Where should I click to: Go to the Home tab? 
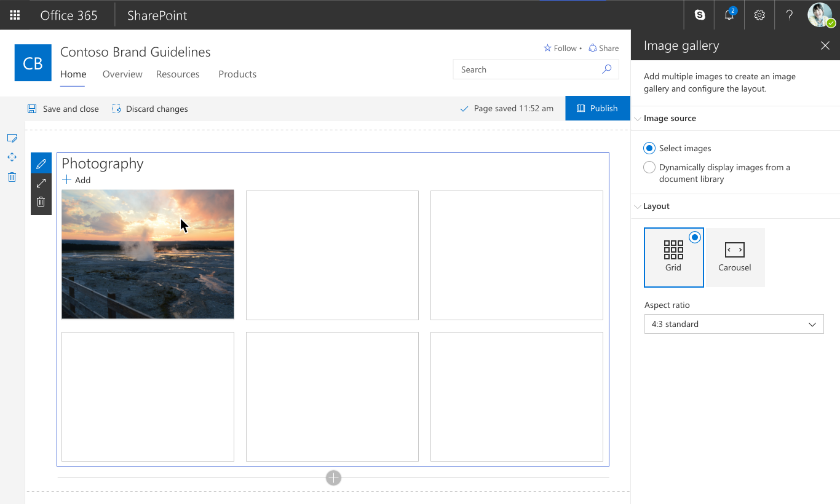tap(73, 74)
